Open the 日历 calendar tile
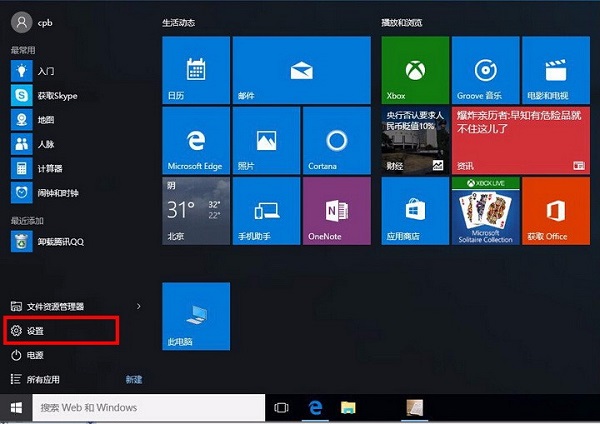Viewport: 600px width, 424px height. (x=195, y=70)
